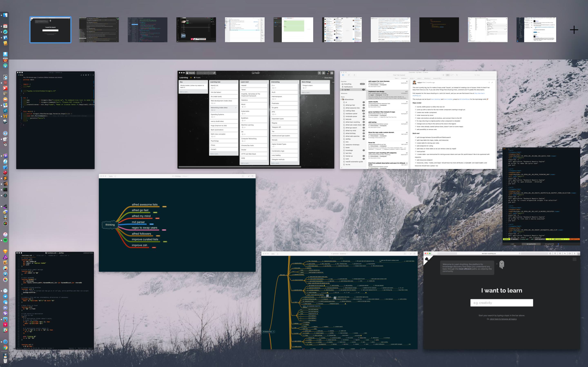Open the Repo filter dropdown
Viewport: 588px width, 367px height.
(x=397, y=78)
